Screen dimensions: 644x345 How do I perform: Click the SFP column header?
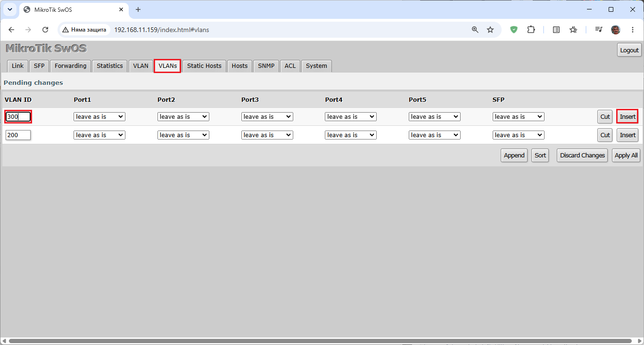(498, 100)
